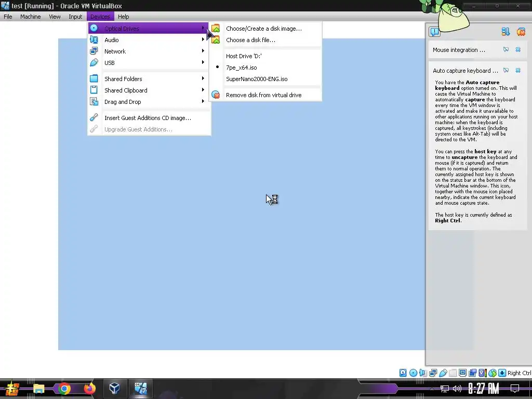Dismiss the Auto capture keyboard notification
The image size is (532, 399).
(518, 70)
